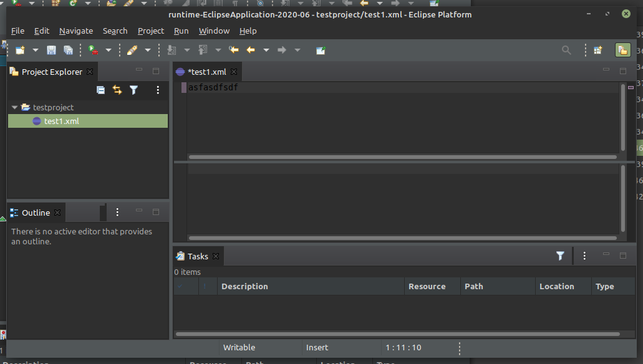Click the Back navigation arrow icon

click(251, 50)
